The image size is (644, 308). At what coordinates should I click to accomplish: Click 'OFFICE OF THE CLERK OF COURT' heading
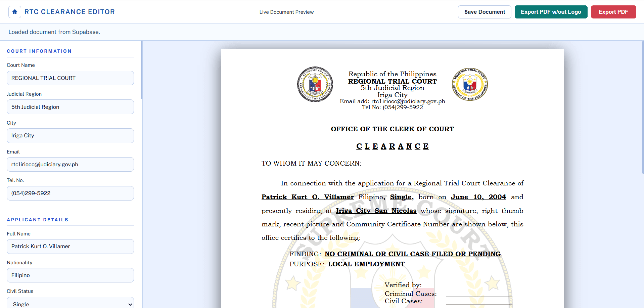(393, 129)
